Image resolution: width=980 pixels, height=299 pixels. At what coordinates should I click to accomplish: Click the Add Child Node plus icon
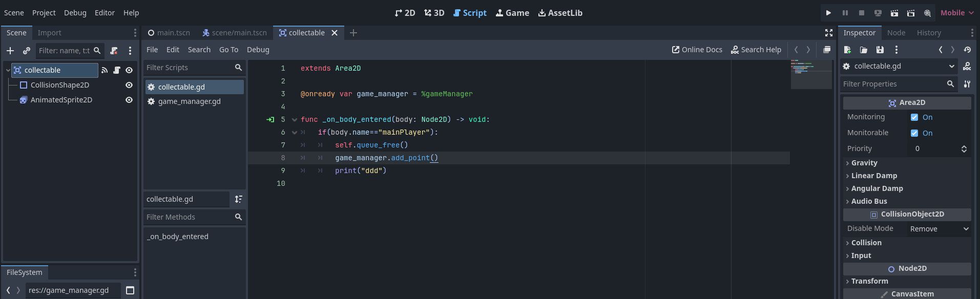pos(10,51)
